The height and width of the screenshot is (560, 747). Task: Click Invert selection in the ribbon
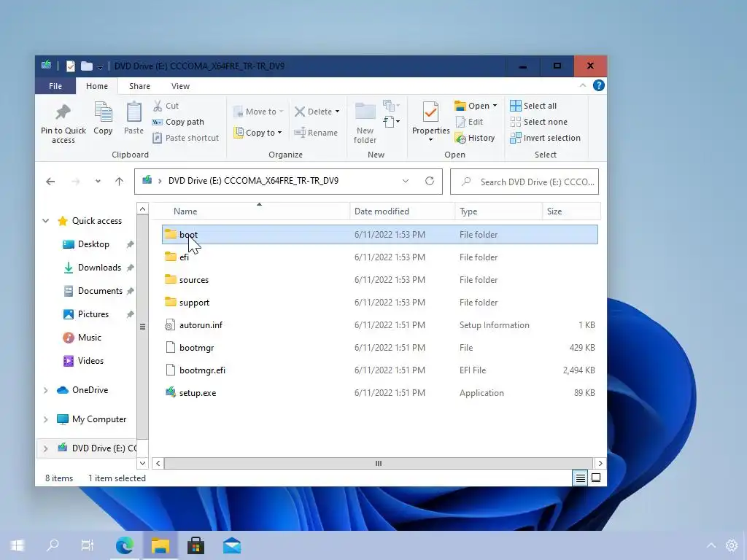546,138
